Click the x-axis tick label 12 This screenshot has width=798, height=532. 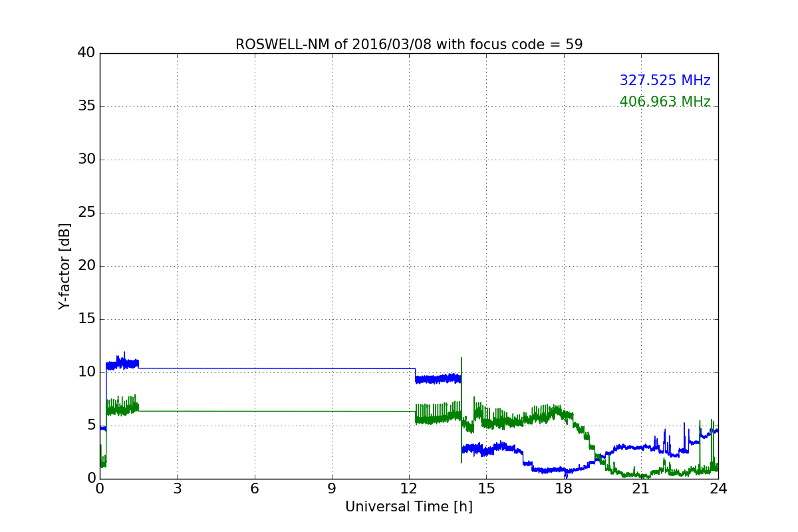[409, 489]
